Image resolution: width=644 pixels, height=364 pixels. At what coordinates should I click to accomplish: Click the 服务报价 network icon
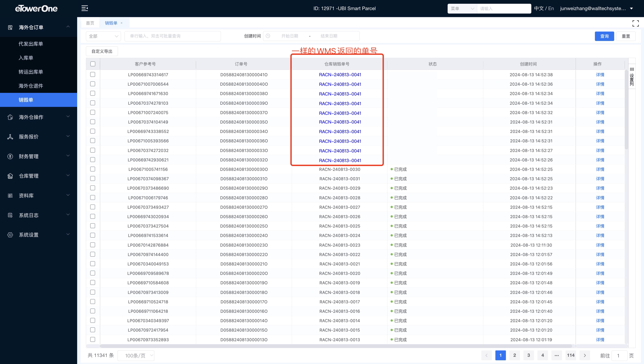(10, 137)
